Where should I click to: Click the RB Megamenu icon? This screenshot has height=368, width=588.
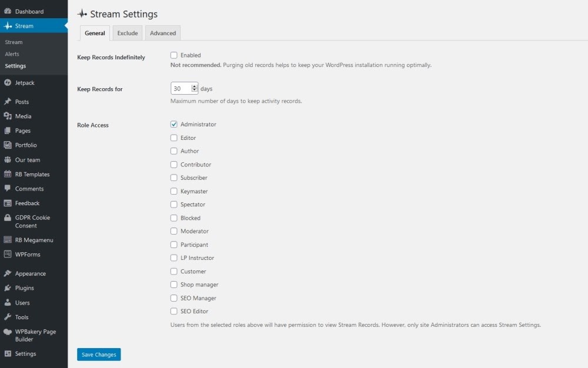[x=8, y=240]
